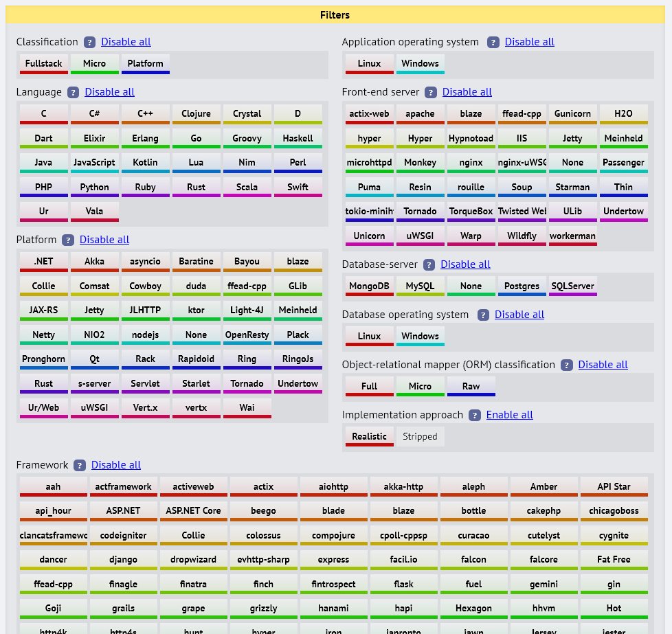Open the Database-server help icon
672x634 pixels.
(x=429, y=264)
